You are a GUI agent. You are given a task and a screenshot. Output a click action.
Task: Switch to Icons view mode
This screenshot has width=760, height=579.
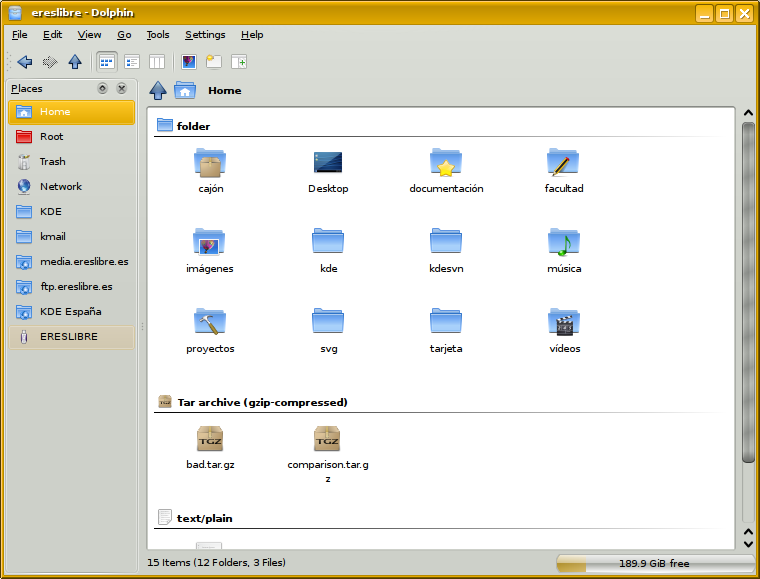[x=107, y=62]
